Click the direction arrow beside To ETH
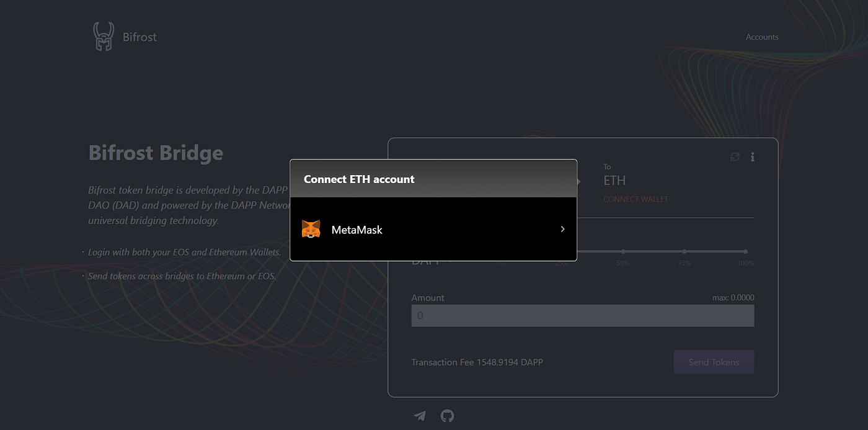The image size is (868, 430). pos(580,181)
